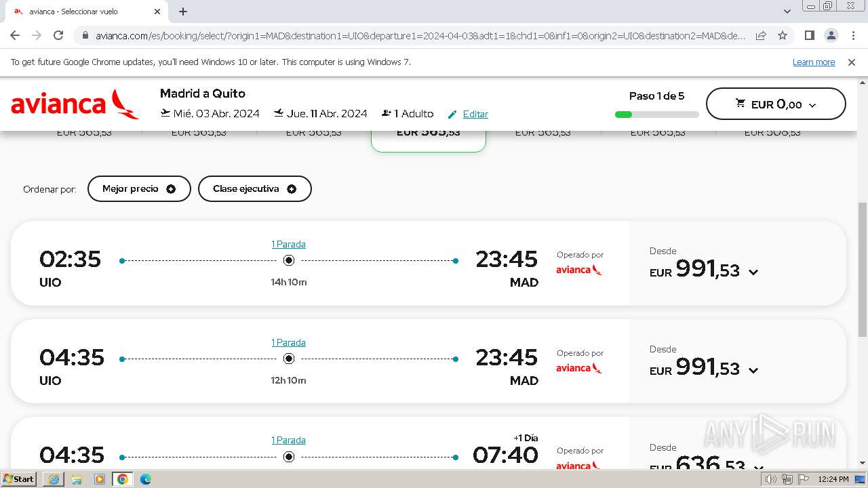Bookmark this page with star icon

click(783, 36)
